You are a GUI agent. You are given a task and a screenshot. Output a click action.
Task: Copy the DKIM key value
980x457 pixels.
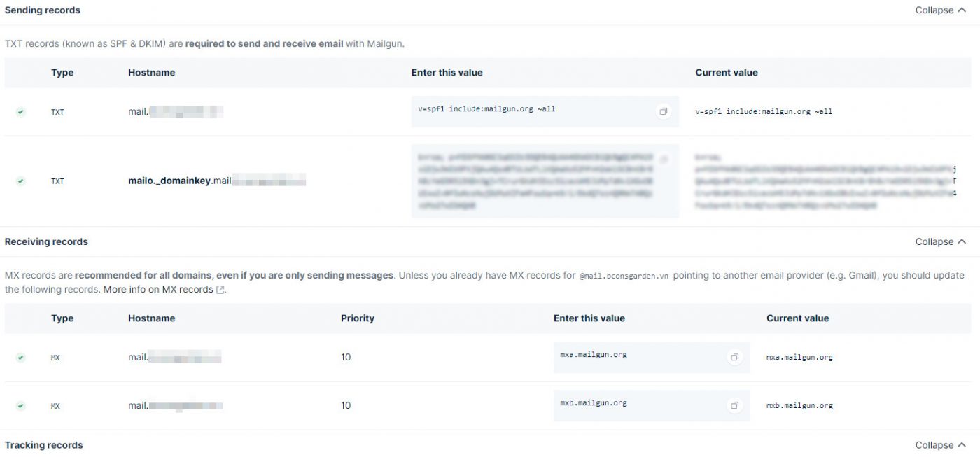click(663, 160)
